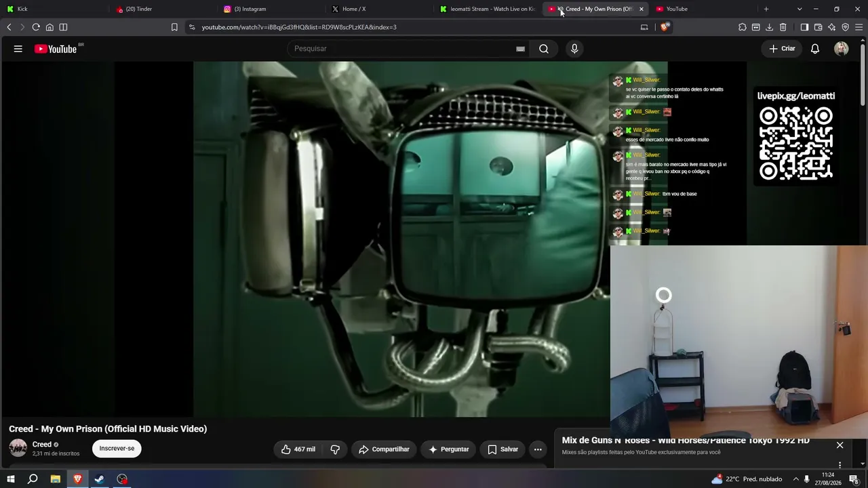
Task: Open Windows taskbar search
Action: coord(33,479)
